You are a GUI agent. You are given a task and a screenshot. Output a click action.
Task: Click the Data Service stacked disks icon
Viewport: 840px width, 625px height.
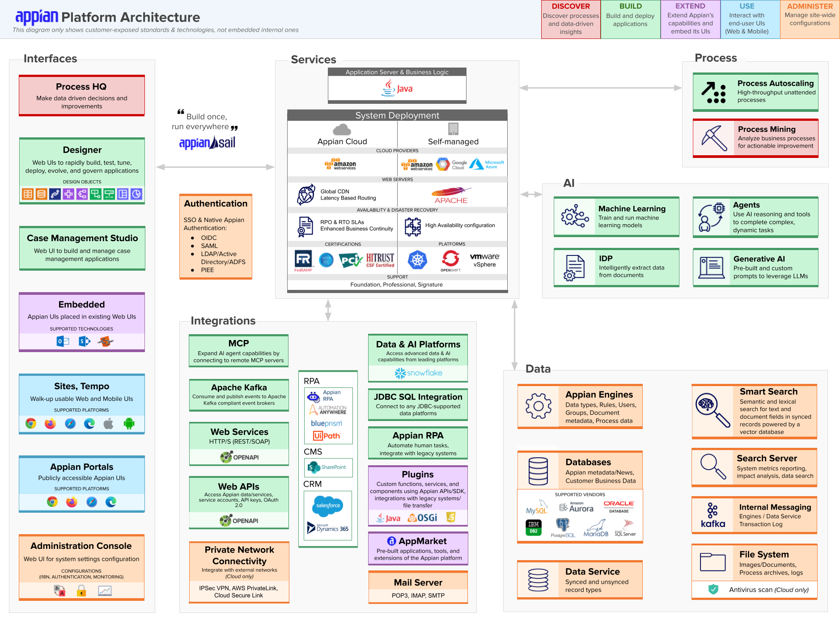click(538, 580)
